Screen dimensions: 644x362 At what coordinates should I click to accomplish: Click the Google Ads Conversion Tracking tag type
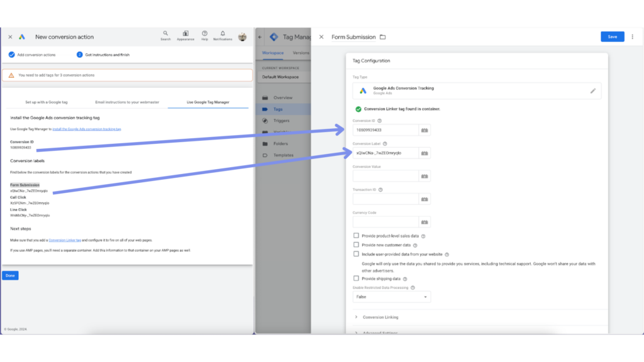[x=477, y=90]
